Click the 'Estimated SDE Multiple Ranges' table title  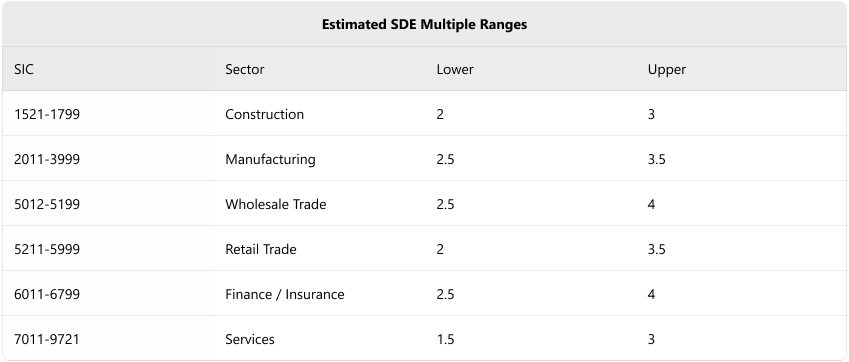click(x=424, y=24)
